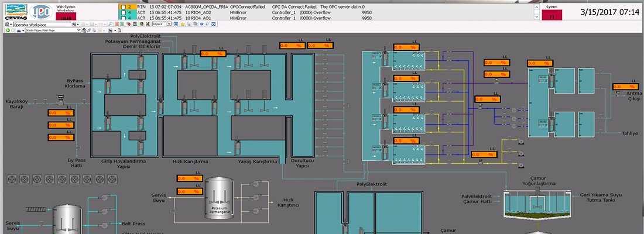
Task: Click the YEO logo
Action: [x=42, y=12]
